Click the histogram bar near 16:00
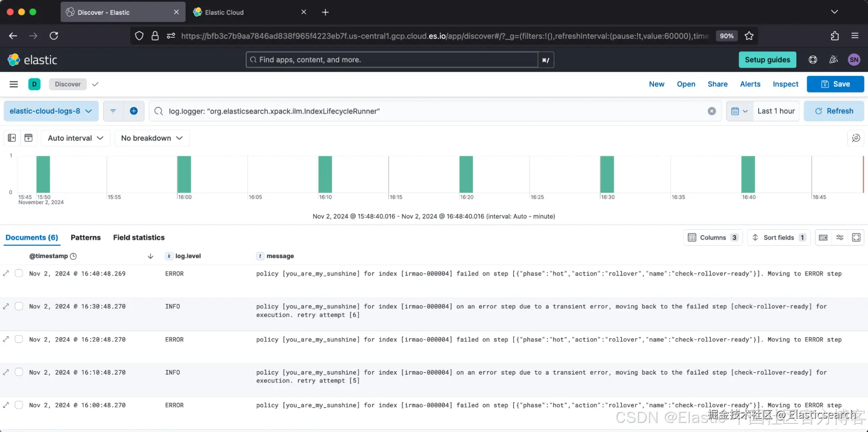868x432 pixels. point(184,174)
